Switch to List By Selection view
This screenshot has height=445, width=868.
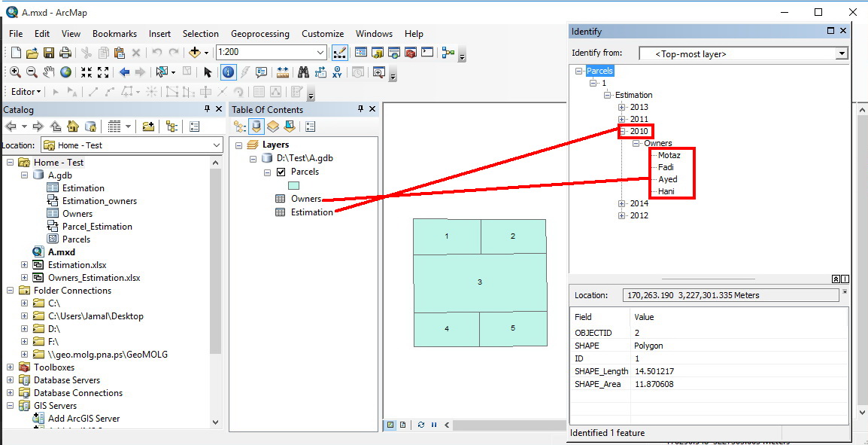point(289,127)
